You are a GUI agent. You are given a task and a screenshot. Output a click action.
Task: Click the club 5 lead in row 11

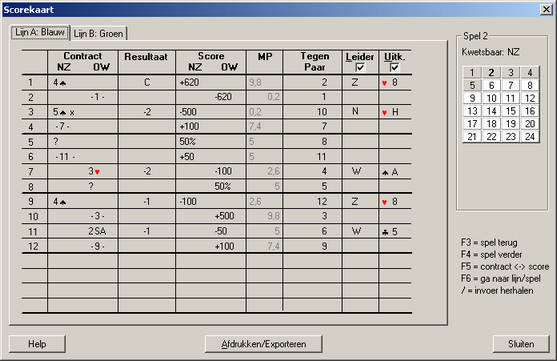(389, 232)
